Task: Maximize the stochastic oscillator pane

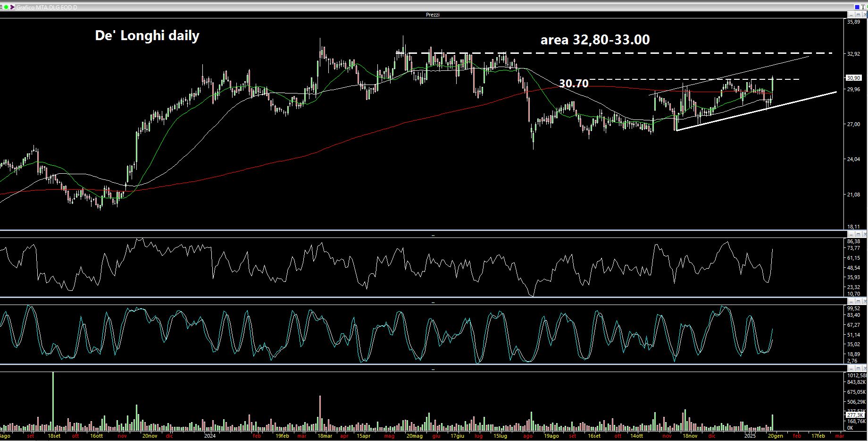Action: [x=858, y=301]
